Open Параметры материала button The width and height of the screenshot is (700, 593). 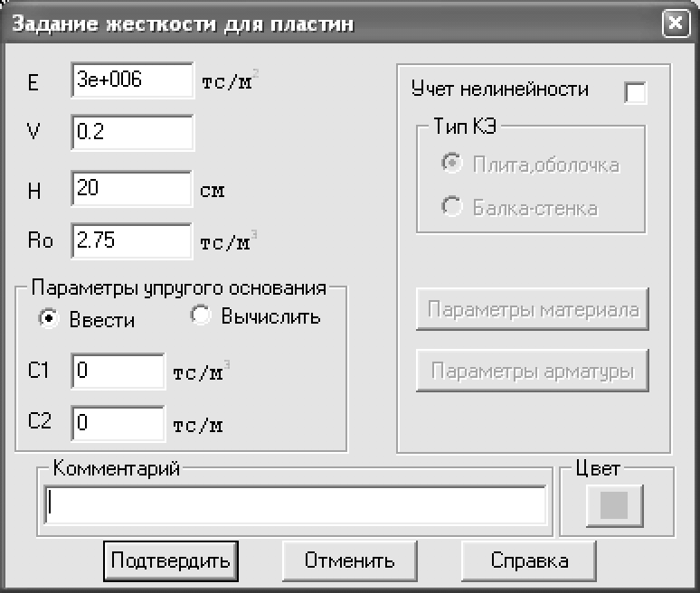[x=532, y=309]
